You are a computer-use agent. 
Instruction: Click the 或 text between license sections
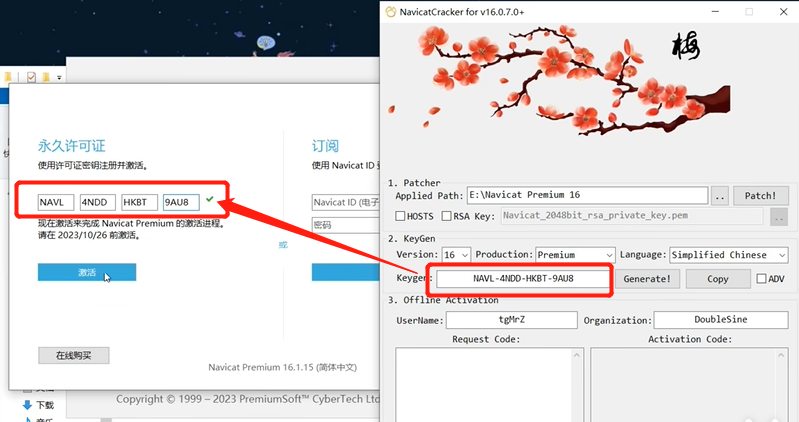pos(283,245)
